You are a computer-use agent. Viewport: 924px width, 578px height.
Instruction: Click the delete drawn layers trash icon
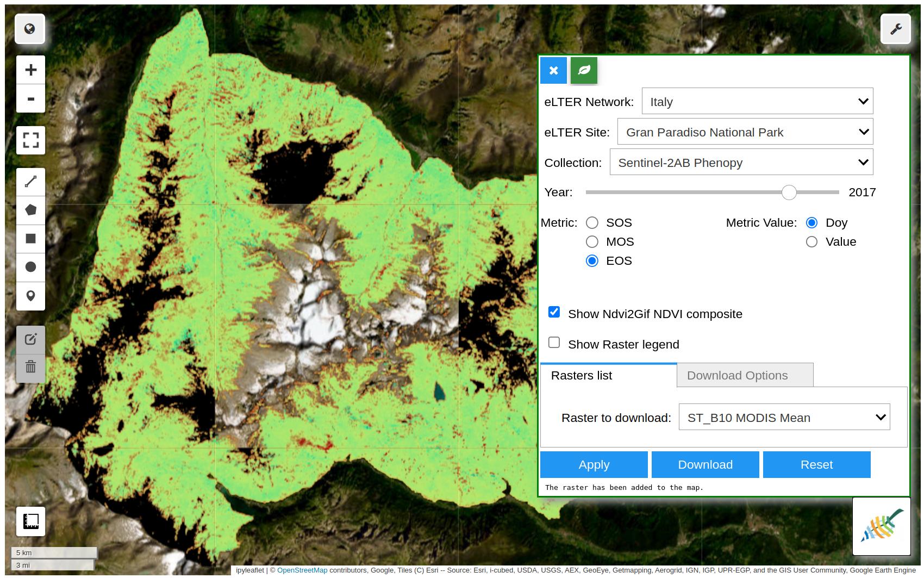tap(30, 368)
